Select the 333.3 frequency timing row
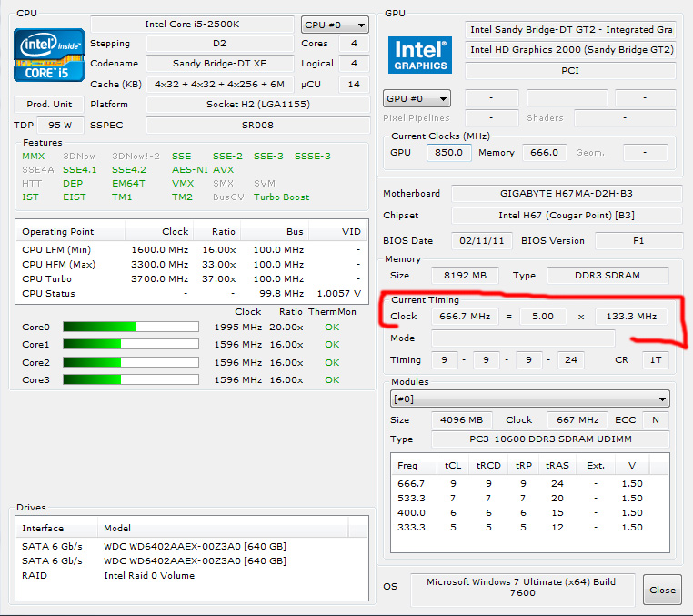 point(530,528)
